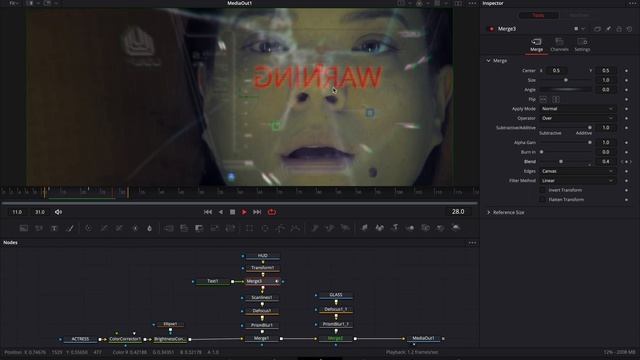Add an Image Plane 3D node

click(364, 228)
